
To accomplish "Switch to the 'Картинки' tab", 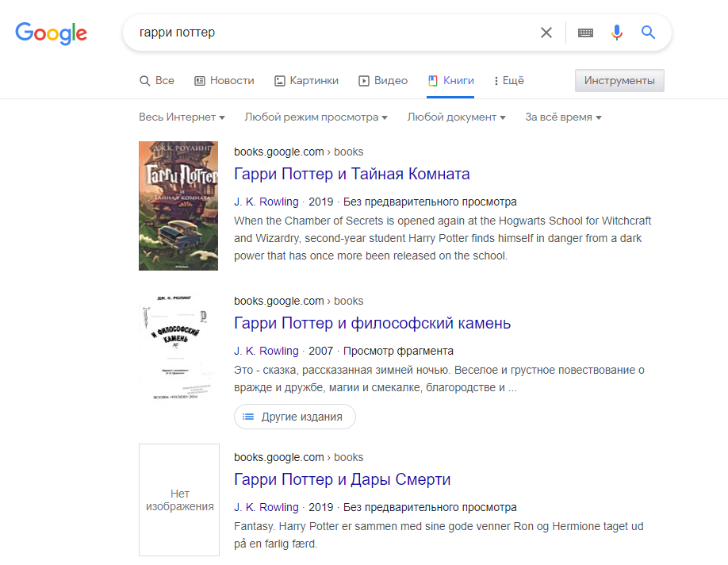I will 306,81.
